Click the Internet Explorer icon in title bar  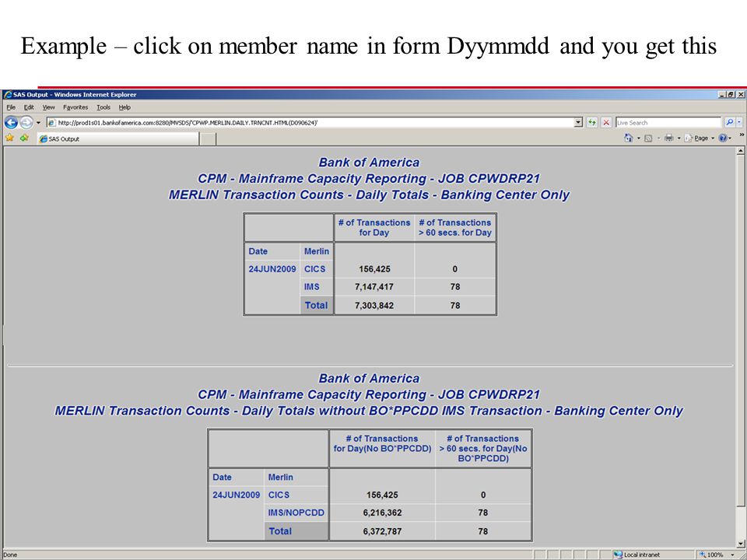click(x=8, y=94)
